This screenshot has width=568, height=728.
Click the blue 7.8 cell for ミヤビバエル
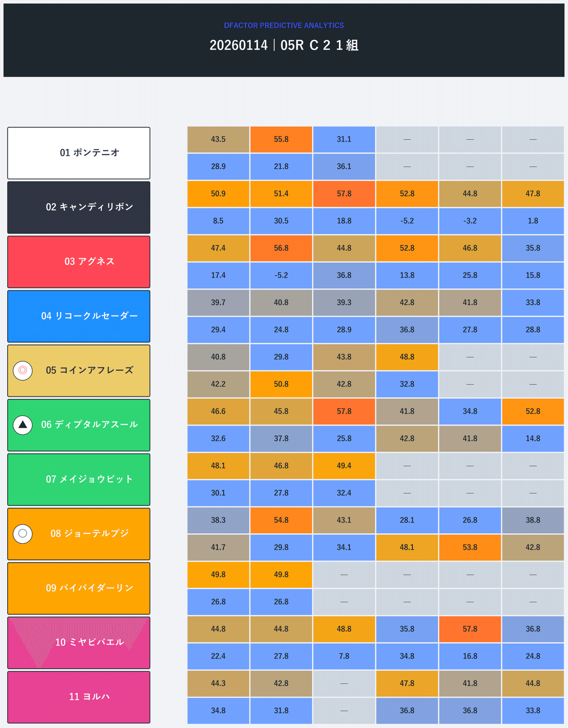pos(344,656)
